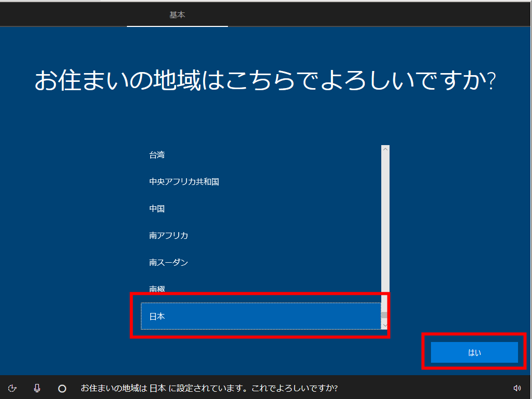Screen dimensions: 532x399
Task: Click the region list scroll-up arrow
Action: pyautogui.click(x=385, y=149)
